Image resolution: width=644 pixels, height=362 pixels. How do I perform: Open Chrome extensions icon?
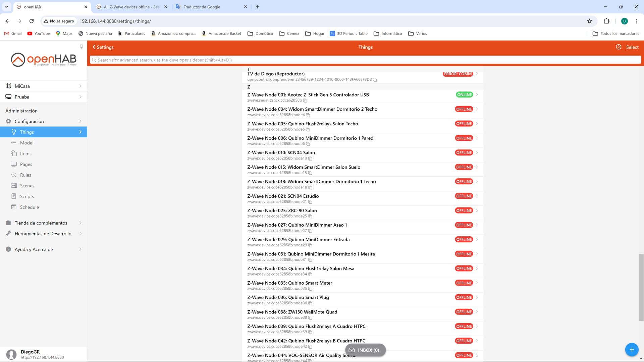tap(606, 21)
